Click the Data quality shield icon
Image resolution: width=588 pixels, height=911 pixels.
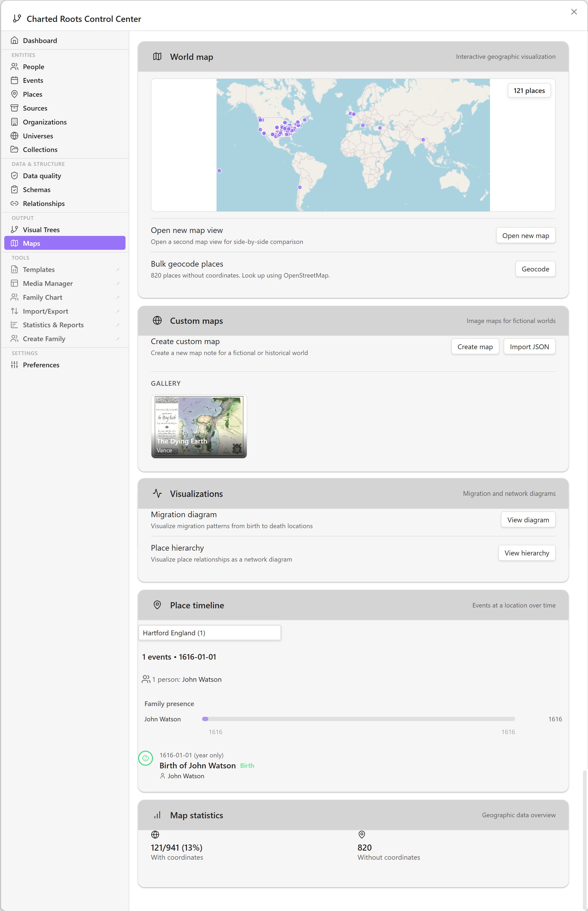click(14, 176)
